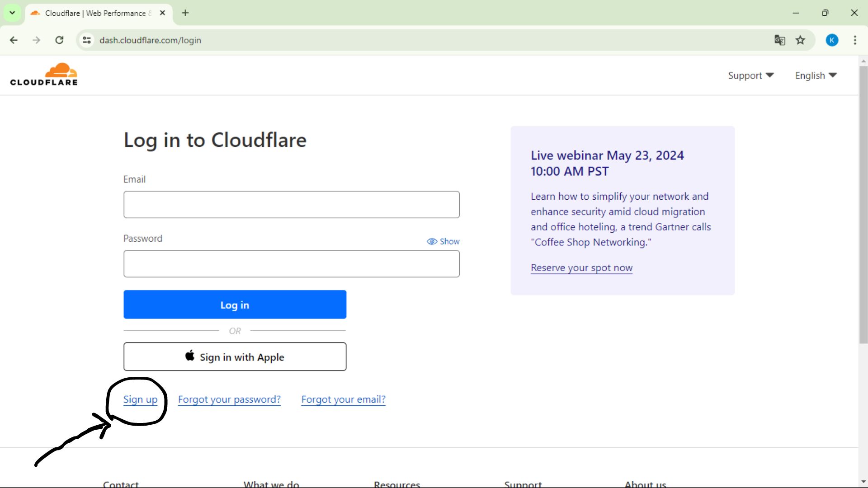The width and height of the screenshot is (868, 488).
Task: Click the scrollbar down arrow
Action: click(x=863, y=482)
